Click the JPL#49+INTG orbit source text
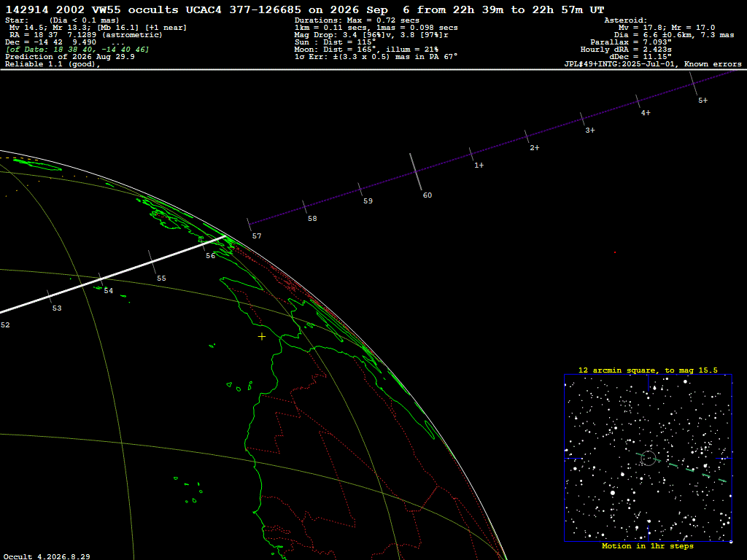The image size is (747, 560). (x=653, y=64)
